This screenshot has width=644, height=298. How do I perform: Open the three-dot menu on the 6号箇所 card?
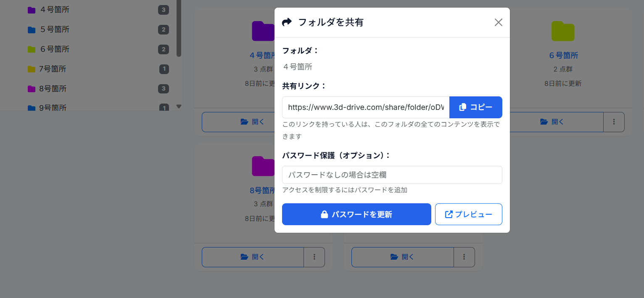(614, 122)
